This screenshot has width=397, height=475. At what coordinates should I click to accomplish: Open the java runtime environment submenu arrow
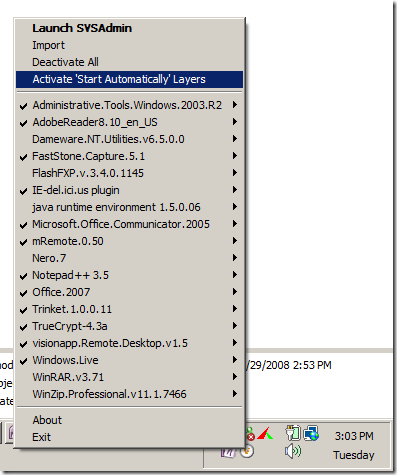(x=235, y=206)
